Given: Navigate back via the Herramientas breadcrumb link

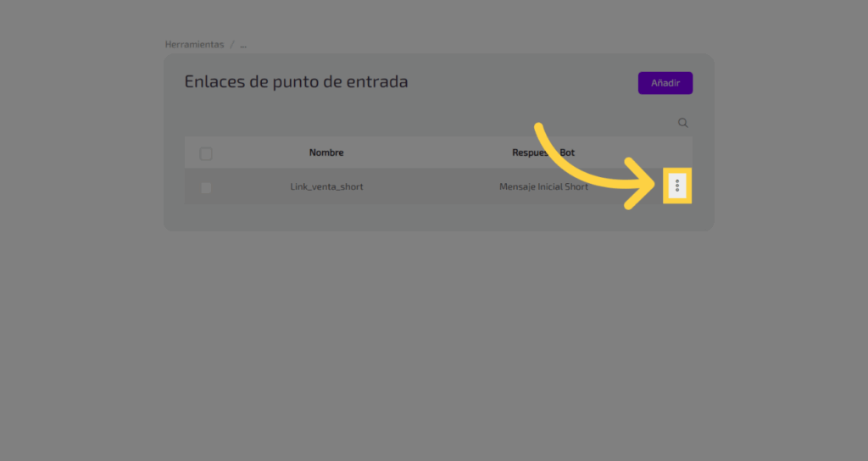Looking at the screenshot, I should (195, 44).
